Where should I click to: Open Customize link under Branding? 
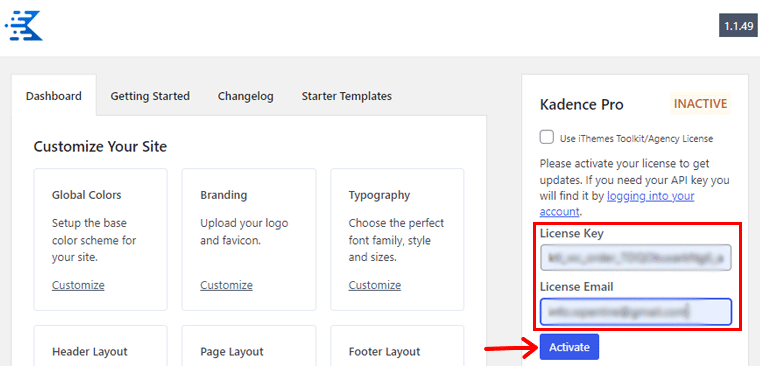click(x=226, y=285)
